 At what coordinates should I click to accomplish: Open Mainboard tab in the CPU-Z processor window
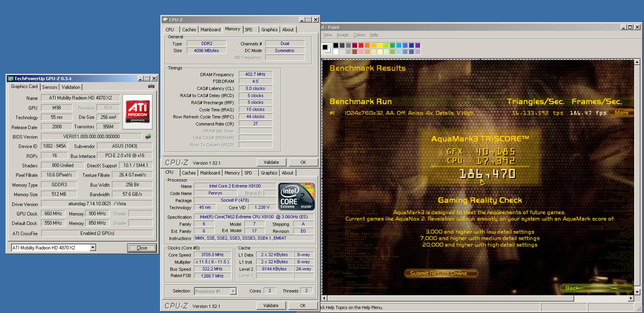click(x=210, y=173)
